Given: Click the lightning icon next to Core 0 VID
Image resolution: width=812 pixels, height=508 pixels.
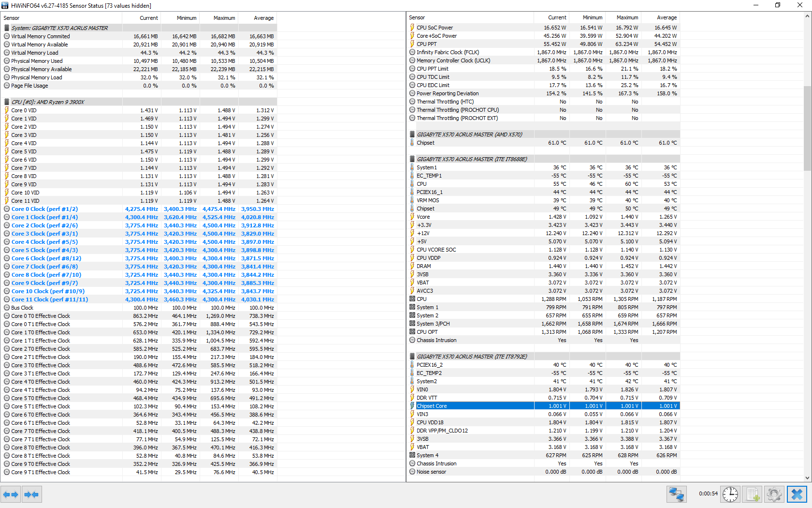Looking at the screenshot, I should [7, 110].
